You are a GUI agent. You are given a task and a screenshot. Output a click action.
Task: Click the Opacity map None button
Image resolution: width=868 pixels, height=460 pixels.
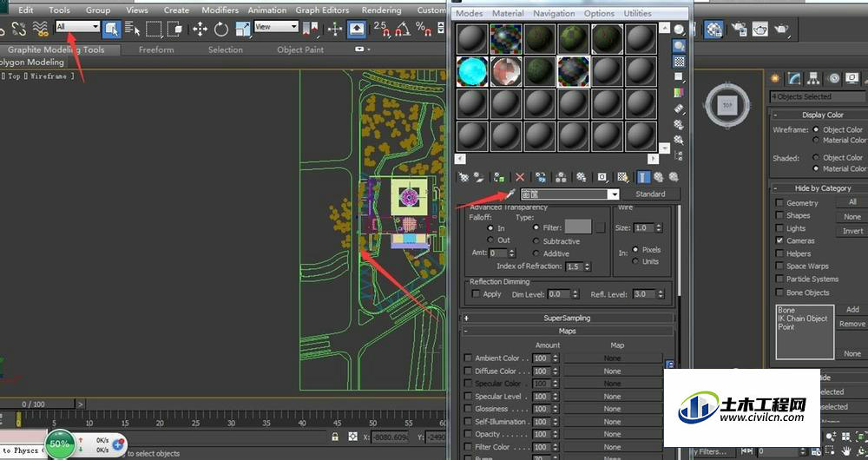pos(612,435)
